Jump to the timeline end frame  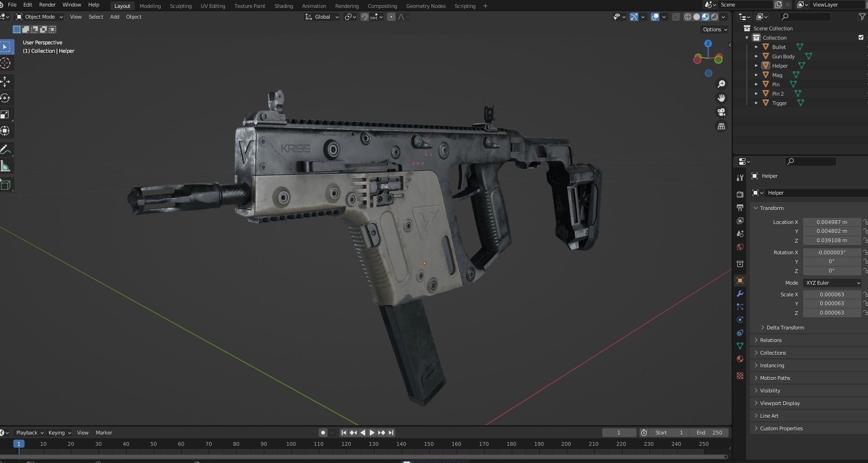click(391, 433)
